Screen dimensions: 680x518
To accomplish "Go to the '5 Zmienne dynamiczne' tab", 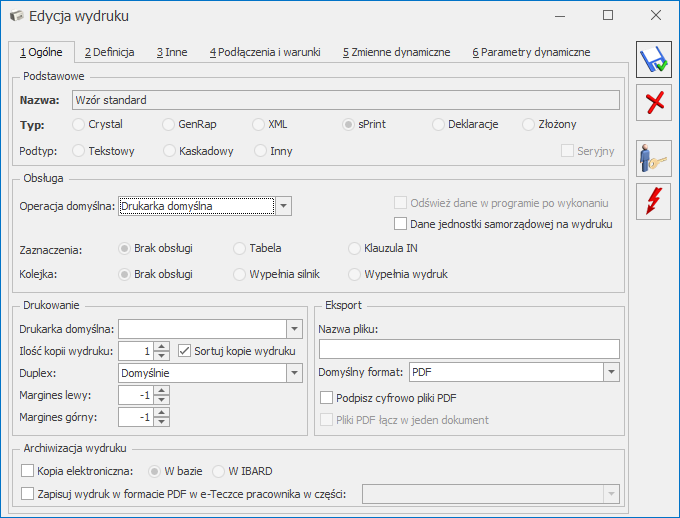I will tap(396, 52).
